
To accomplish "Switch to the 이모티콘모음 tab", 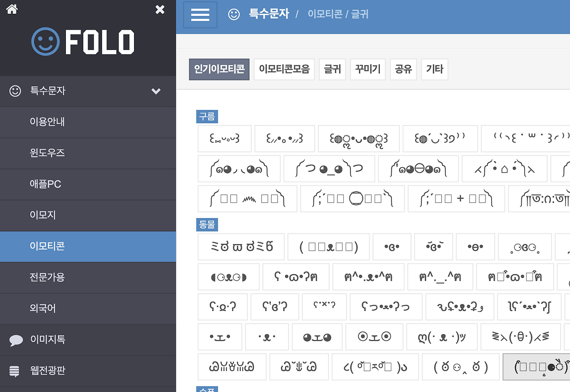I will click(284, 69).
